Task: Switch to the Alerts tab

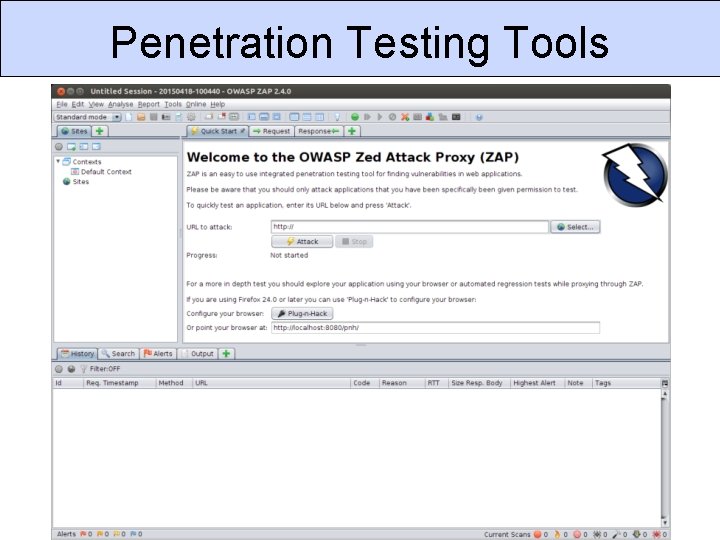Action: 158,354
